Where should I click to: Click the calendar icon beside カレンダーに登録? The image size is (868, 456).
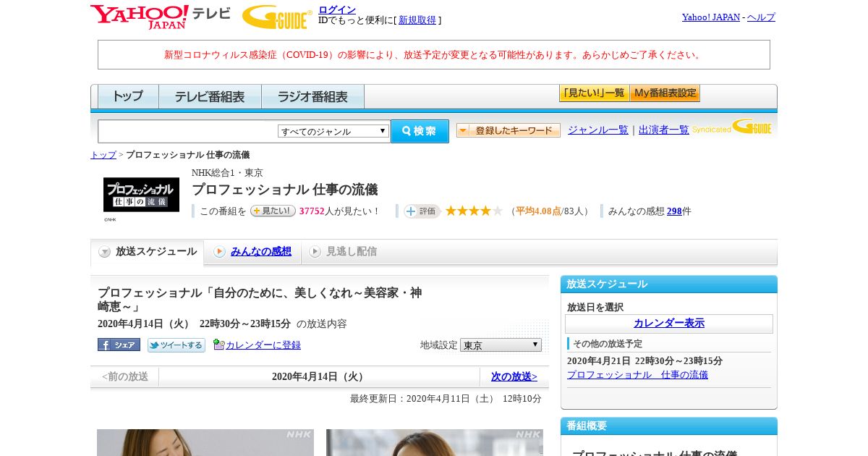(x=219, y=345)
